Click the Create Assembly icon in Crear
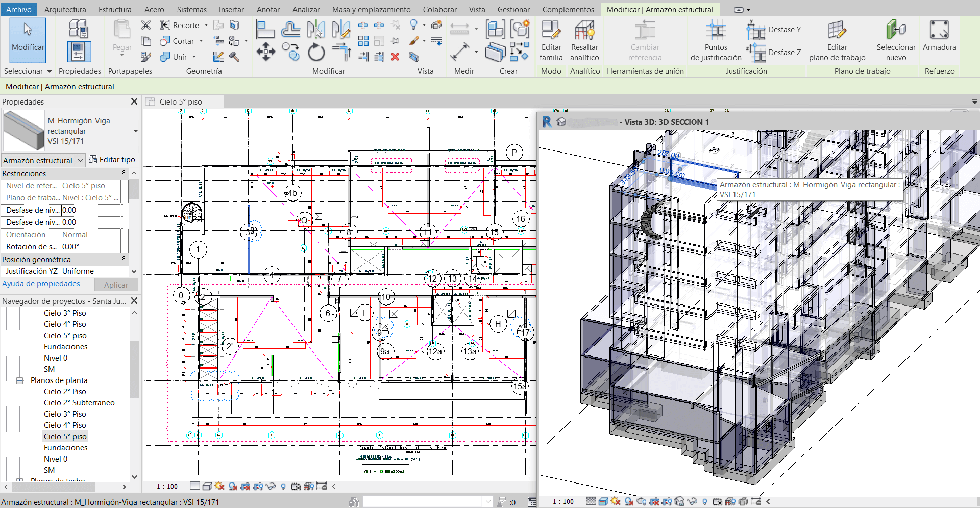 tap(495, 30)
